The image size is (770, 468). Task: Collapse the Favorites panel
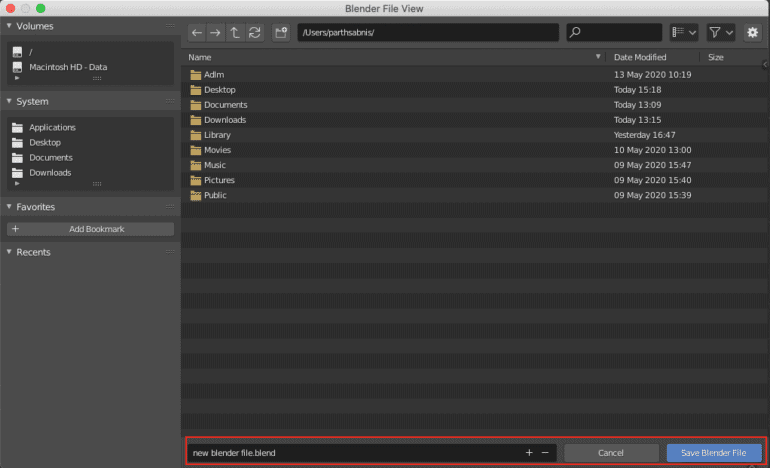pos(10,207)
